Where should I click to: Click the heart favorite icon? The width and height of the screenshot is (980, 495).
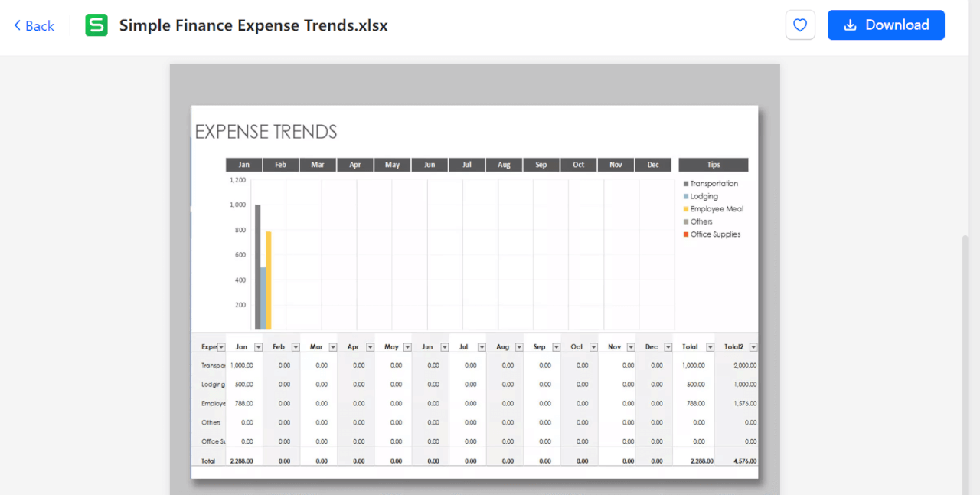click(x=800, y=25)
